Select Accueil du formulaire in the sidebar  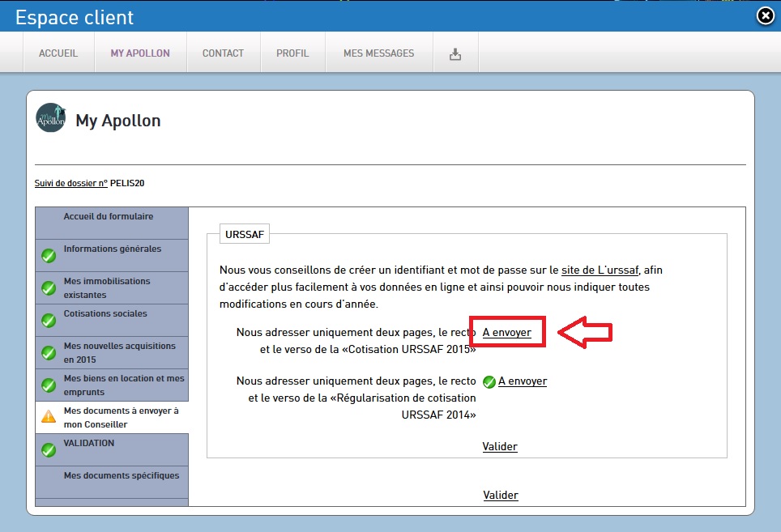pos(112,223)
